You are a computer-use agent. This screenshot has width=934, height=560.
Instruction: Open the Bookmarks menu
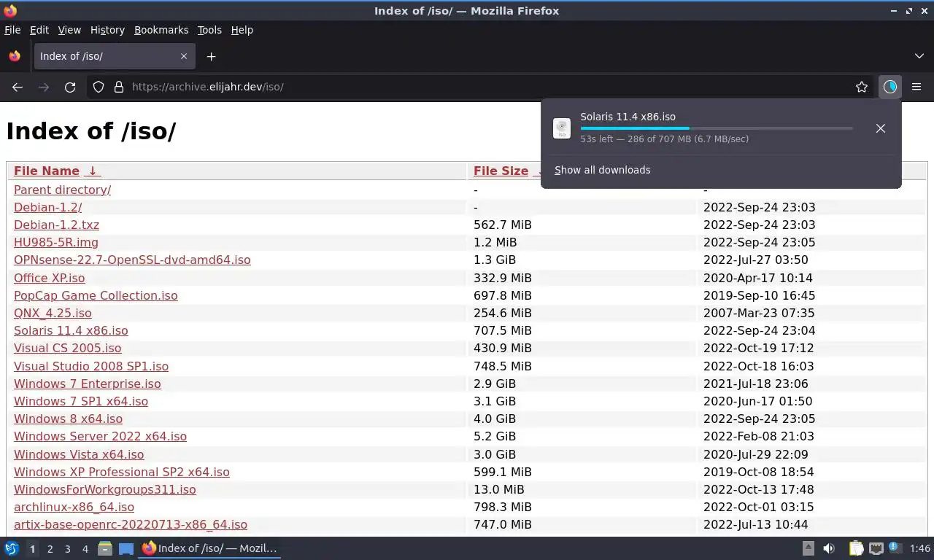pyautogui.click(x=161, y=30)
